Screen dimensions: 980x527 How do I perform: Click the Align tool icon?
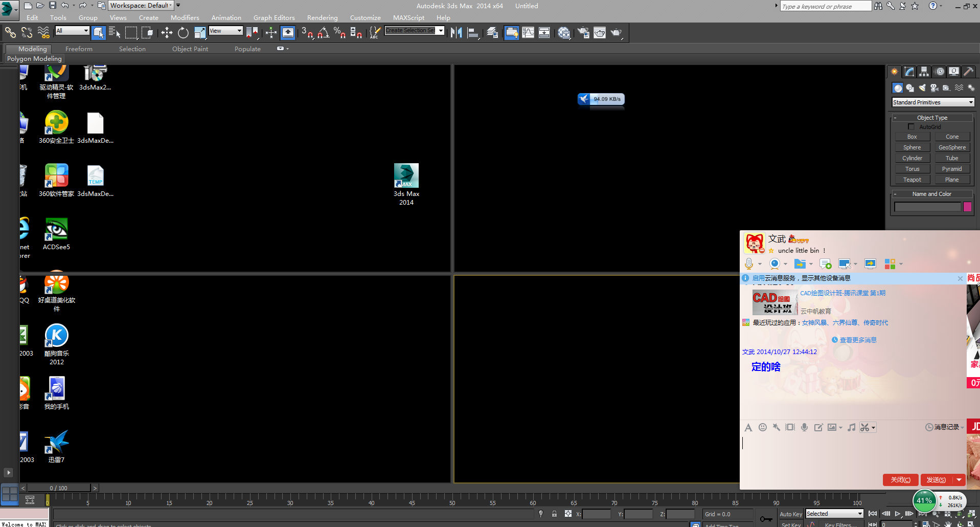point(473,33)
